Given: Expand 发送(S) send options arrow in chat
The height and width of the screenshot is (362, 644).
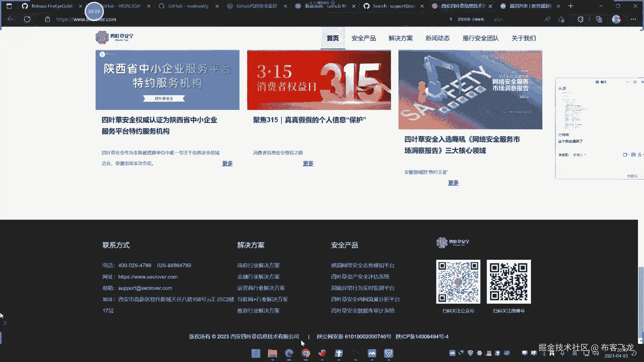Looking at the screenshot, I should 642,176.
